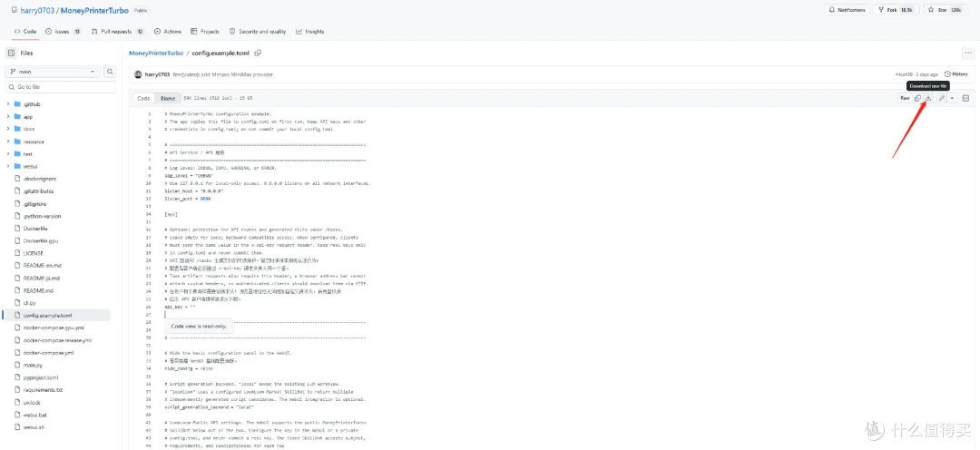Viewport: 980px width, 450px height.
Task: Click harry0703 commit author avatar
Action: (x=138, y=74)
